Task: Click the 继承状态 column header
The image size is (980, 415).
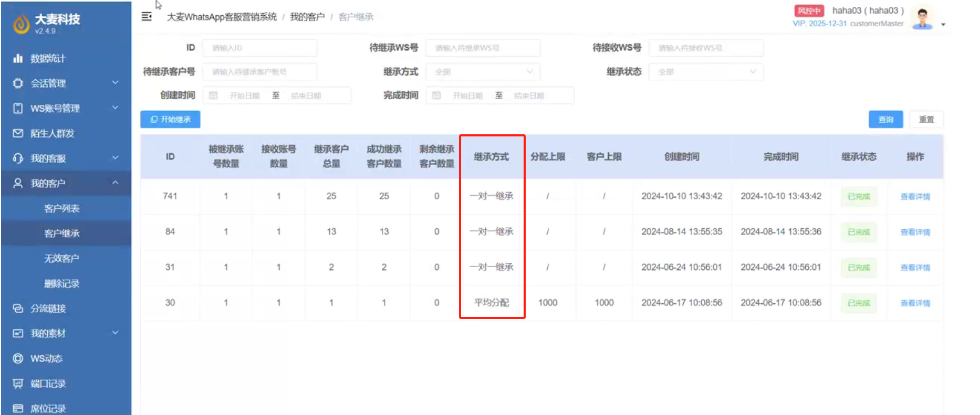Action: click(859, 157)
